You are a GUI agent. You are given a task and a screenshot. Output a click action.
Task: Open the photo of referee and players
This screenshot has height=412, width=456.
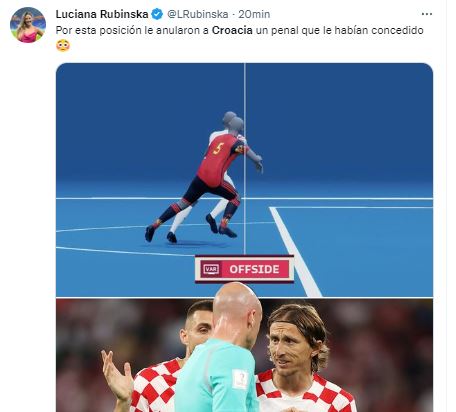click(244, 355)
